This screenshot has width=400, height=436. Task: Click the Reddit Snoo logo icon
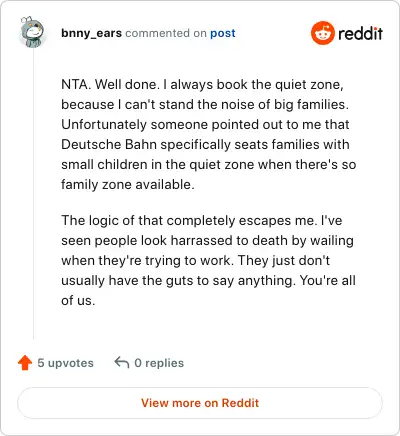point(322,33)
